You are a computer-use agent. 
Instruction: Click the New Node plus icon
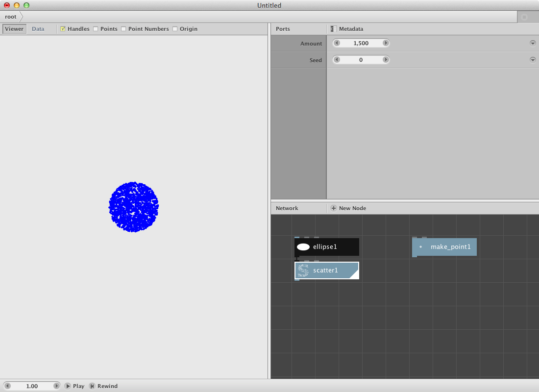334,208
